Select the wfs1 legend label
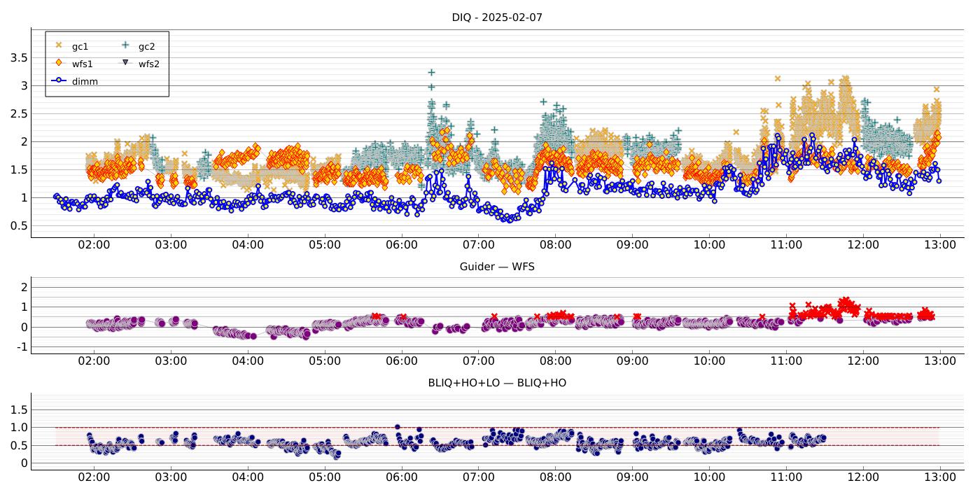Screen dimensions: 980x490 [x=83, y=64]
